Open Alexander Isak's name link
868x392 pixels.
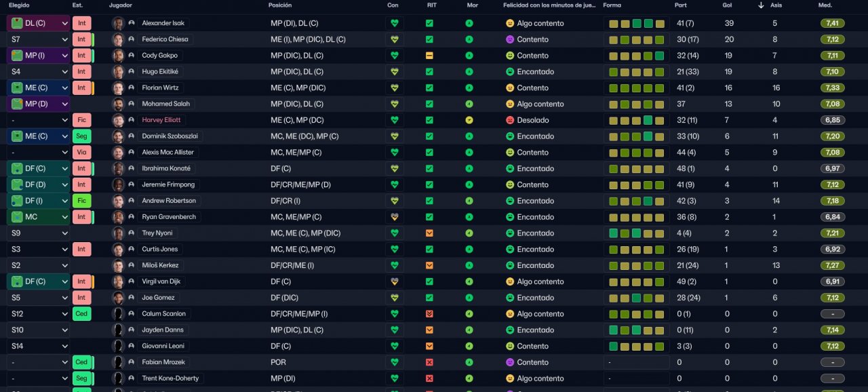tap(163, 23)
